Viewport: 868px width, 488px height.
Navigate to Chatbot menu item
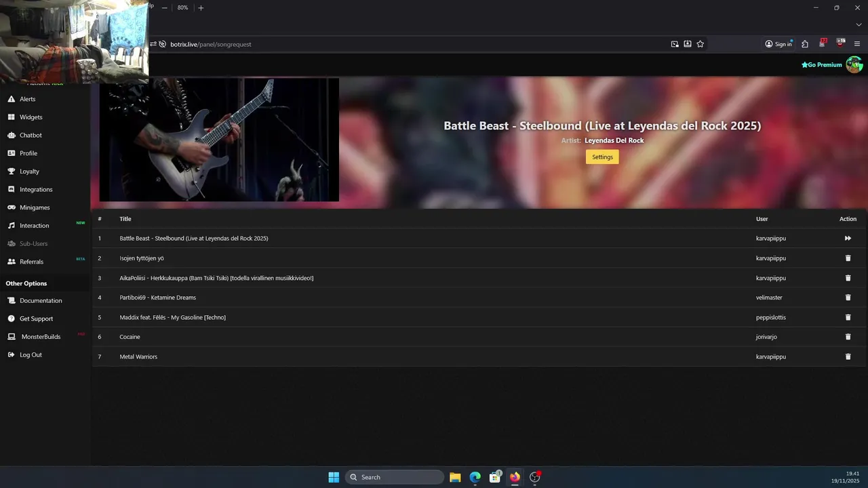pos(31,135)
